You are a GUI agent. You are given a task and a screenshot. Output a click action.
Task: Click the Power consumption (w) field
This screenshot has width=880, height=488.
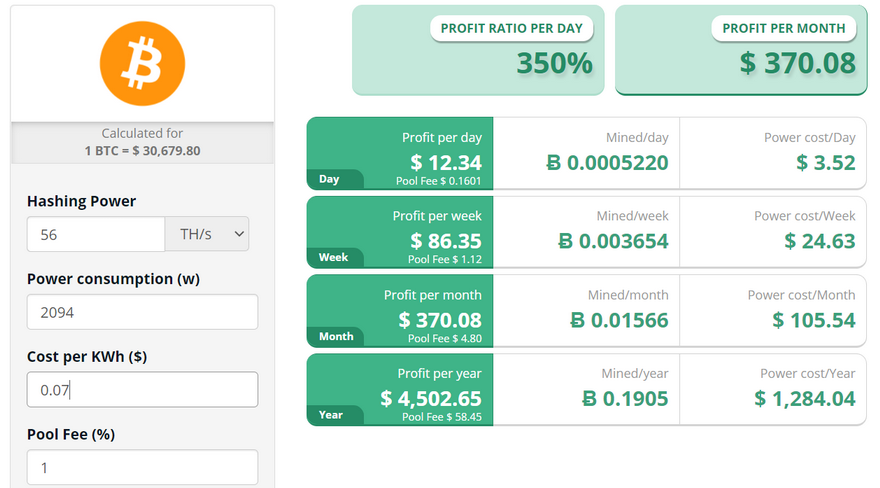[142, 312]
